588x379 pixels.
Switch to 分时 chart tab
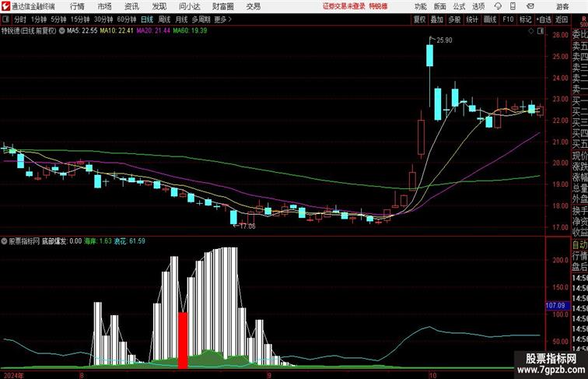point(20,19)
